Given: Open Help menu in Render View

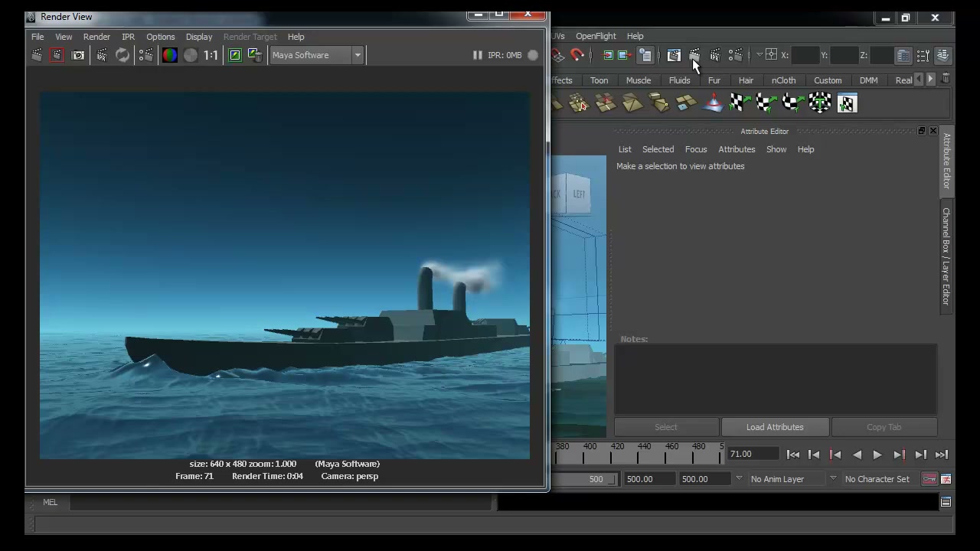Looking at the screenshot, I should tap(296, 37).
